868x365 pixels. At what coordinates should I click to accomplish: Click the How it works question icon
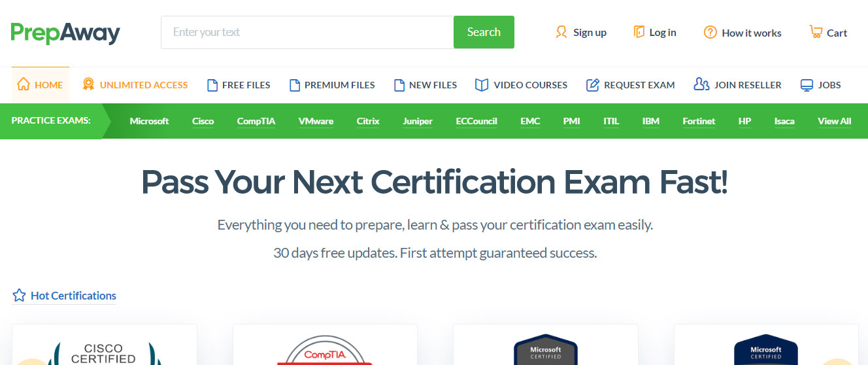click(710, 32)
